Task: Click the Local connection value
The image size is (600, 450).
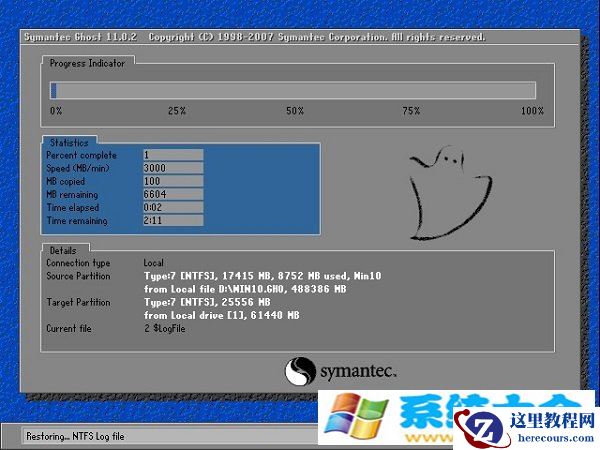Action: [153, 263]
